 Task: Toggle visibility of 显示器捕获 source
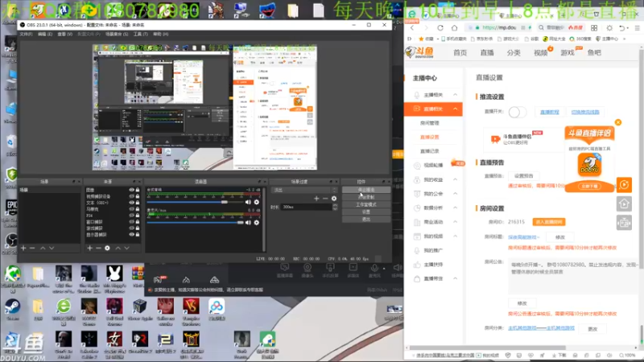click(x=131, y=234)
